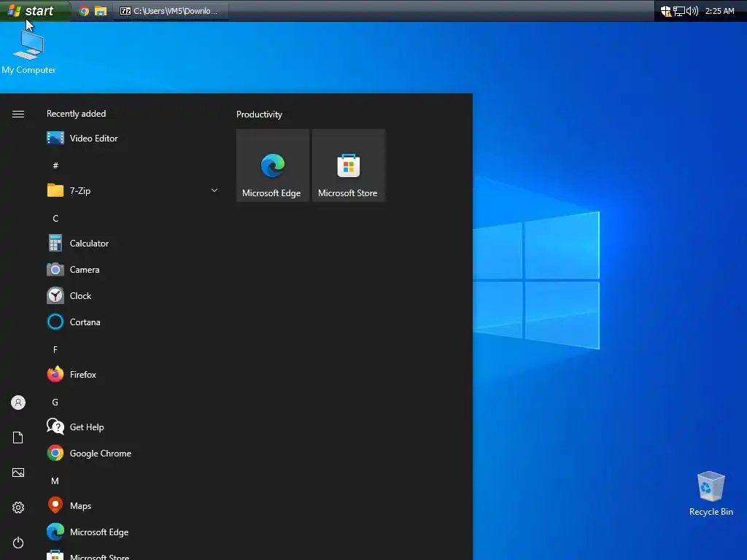The height and width of the screenshot is (560, 747).
Task: Click the XP-style start button
Action: point(34,10)
